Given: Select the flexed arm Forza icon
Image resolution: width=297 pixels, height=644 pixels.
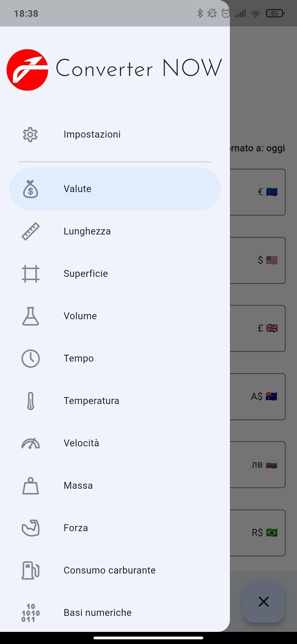Looking at the screenshot, I should click(x=31, y=528).
